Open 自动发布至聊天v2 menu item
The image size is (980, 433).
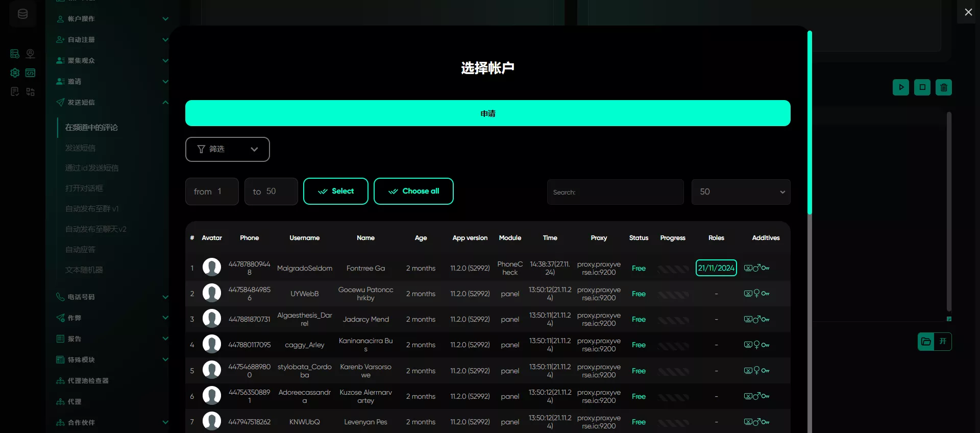pyautogui.click(x=96, y=229)
